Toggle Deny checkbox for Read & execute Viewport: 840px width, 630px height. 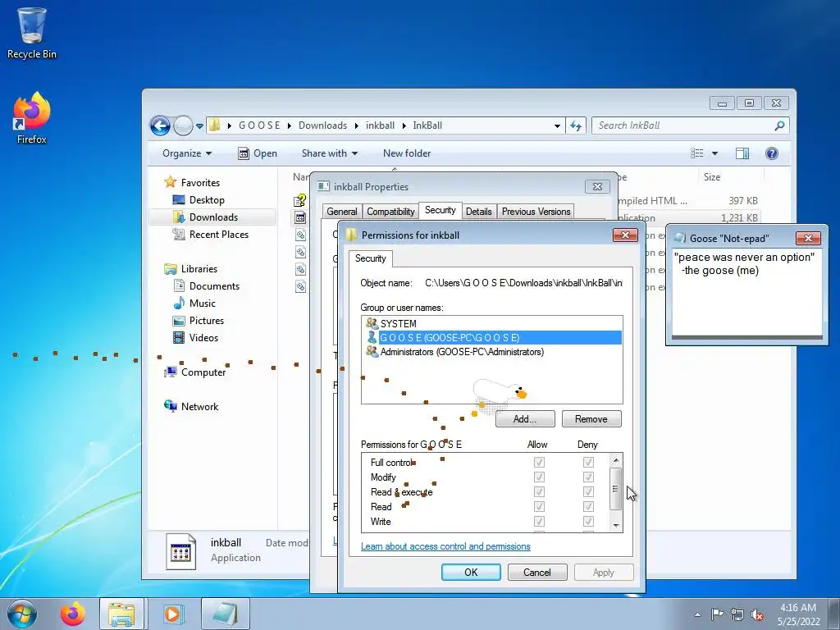coord(588,492)
